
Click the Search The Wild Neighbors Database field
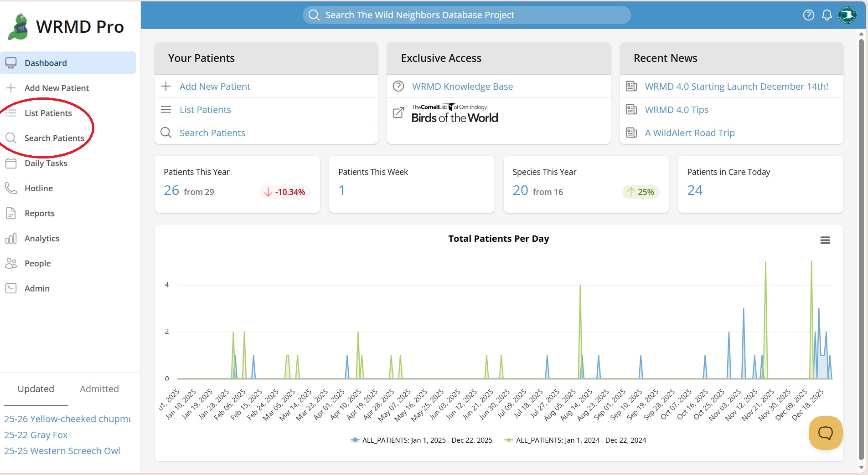[466, 15]
